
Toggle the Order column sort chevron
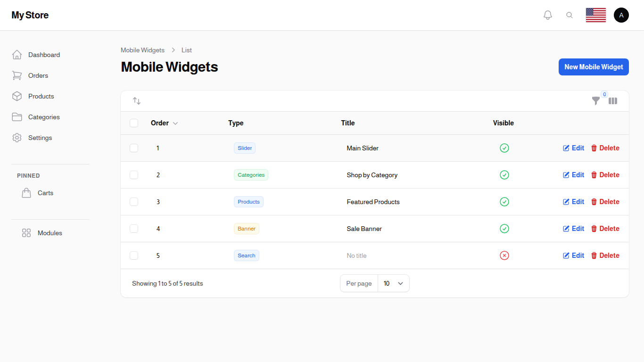click(x=175, y=123)
